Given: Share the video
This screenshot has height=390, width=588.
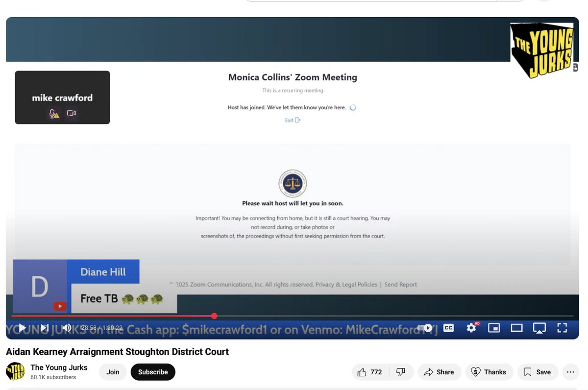Looking at the screenshot, I should click(x=439, y=372).
